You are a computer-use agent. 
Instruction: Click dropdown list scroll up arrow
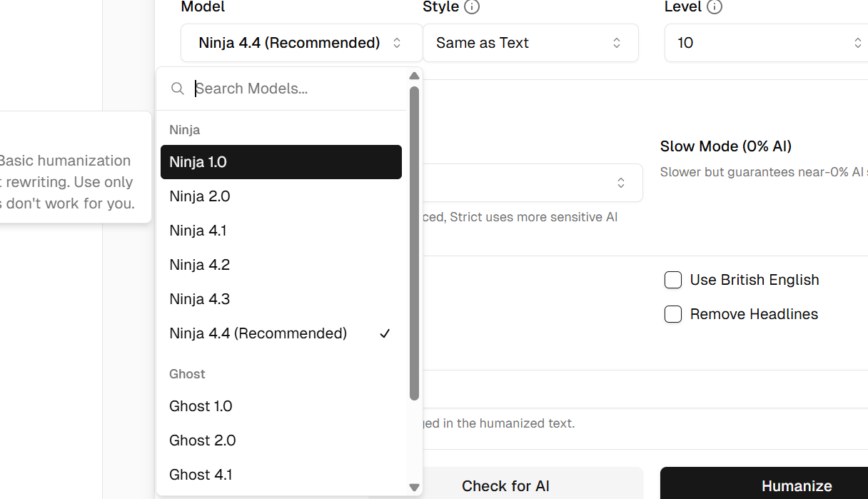414,76
